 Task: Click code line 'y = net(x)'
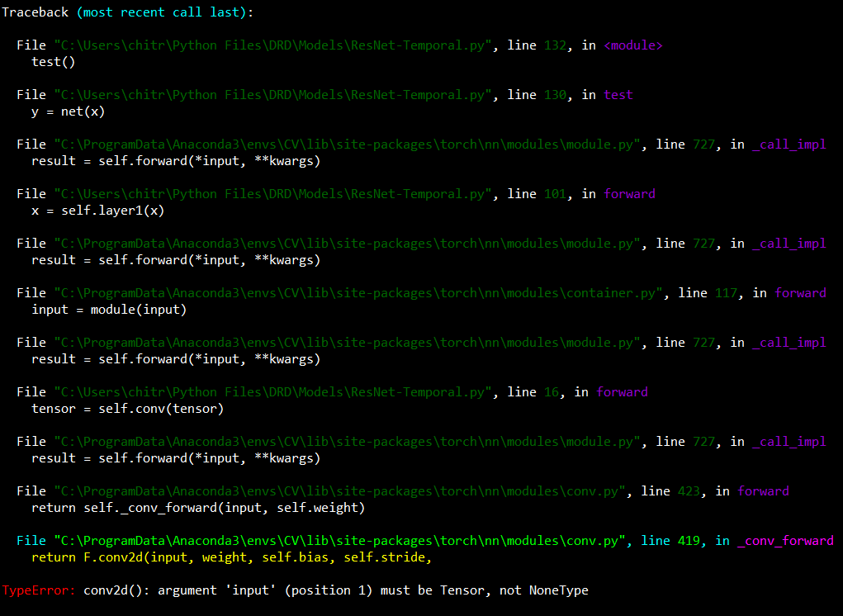69,111
